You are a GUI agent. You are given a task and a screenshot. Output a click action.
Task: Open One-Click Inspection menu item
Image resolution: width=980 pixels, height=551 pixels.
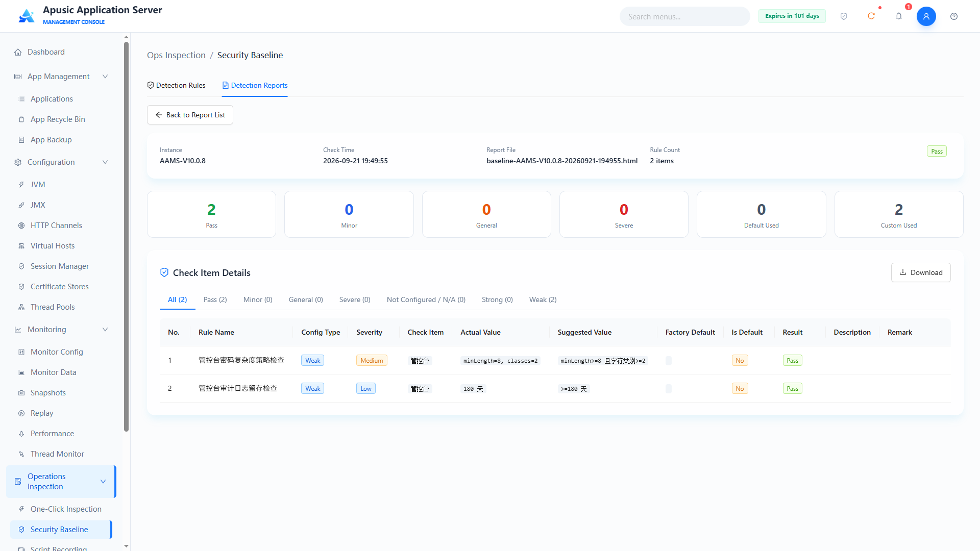(x=61, y=509)
